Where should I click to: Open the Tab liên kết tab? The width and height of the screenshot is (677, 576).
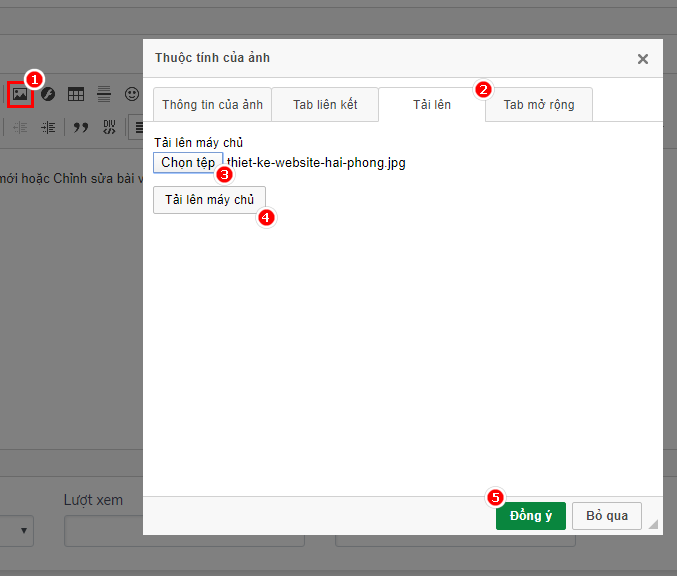point(325,105)
